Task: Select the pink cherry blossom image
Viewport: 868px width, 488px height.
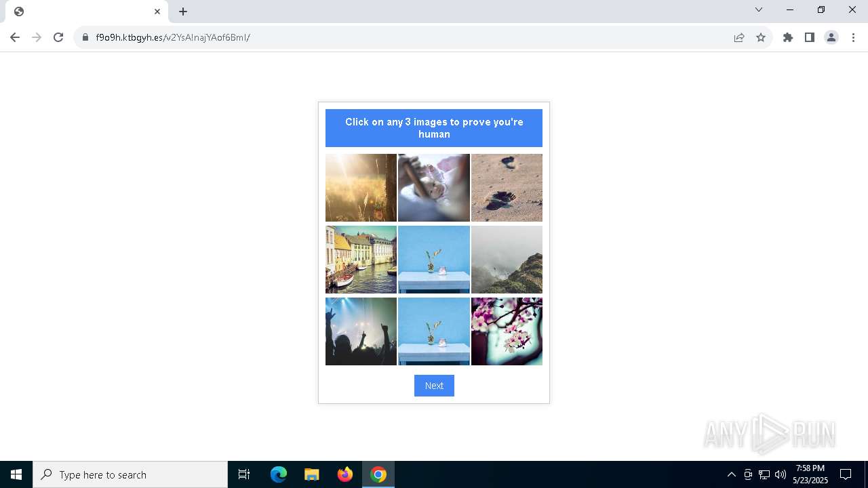Action: [507, 331]
